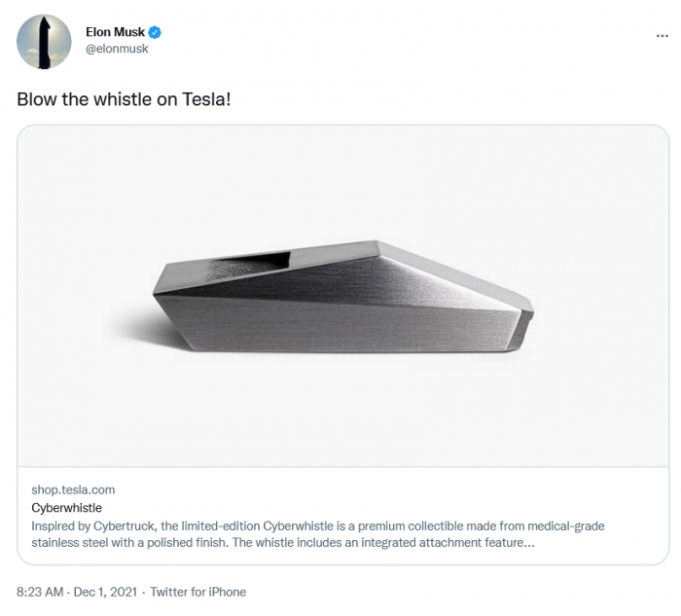Image resolution: width=681 pixels, height=616 pixels.
Task: Open the tweet's three-dot more menu
Action: tap(663, 34)
